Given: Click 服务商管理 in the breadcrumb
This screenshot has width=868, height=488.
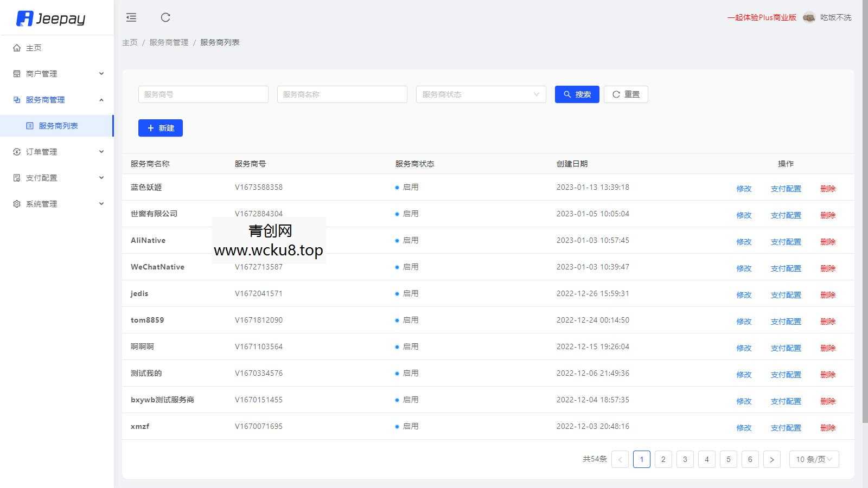Looking at the screenshot, I should 168,42.
